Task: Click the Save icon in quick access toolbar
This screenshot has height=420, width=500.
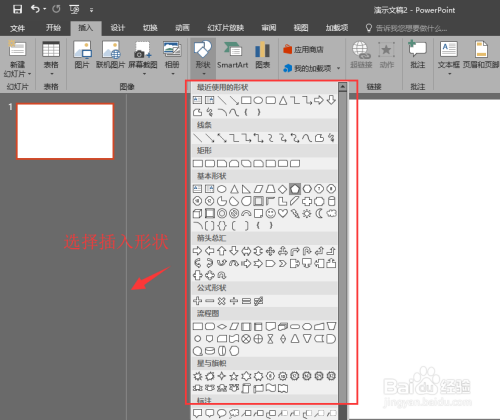Action: point(17,9)
